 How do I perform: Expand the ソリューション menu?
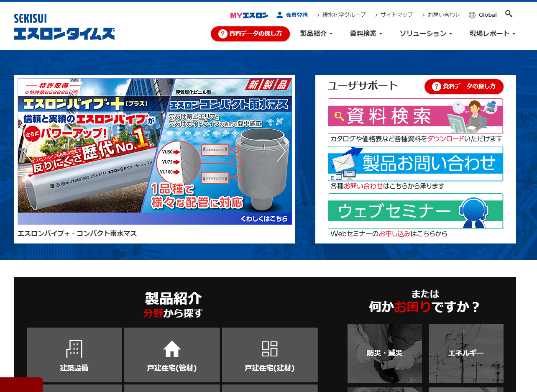click(426, 33)
